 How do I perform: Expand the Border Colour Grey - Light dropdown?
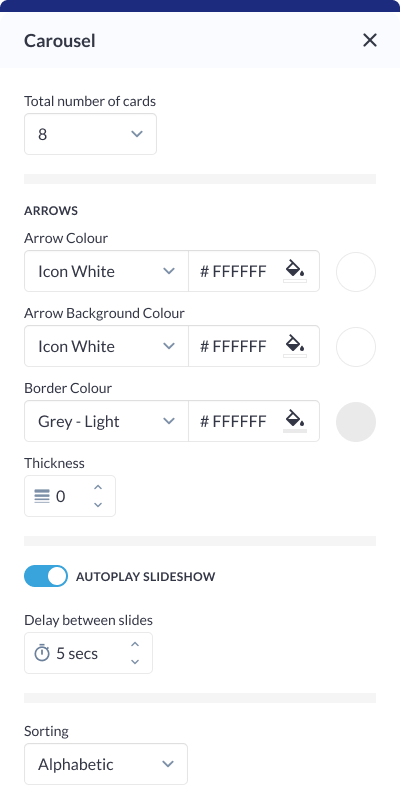pyautogui.click(x=106, y=421)
